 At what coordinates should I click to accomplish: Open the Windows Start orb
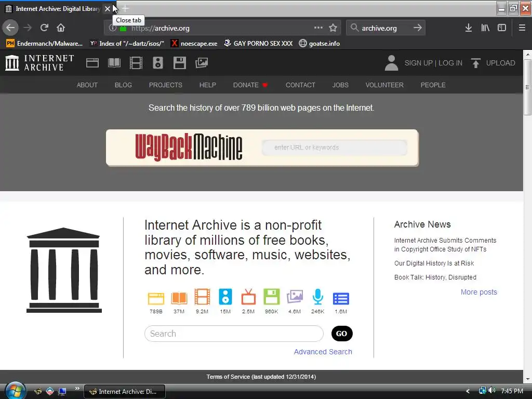tap(15, 391)
